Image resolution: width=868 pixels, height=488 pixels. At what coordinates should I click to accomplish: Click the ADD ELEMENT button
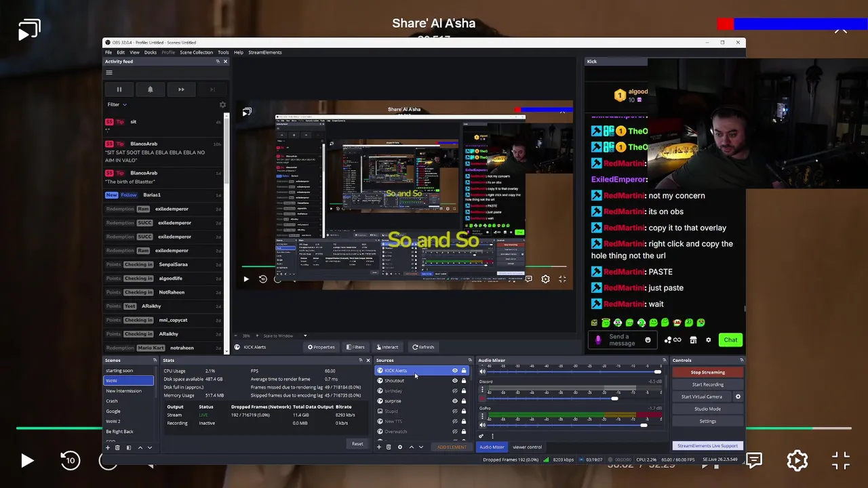(452, 447)
